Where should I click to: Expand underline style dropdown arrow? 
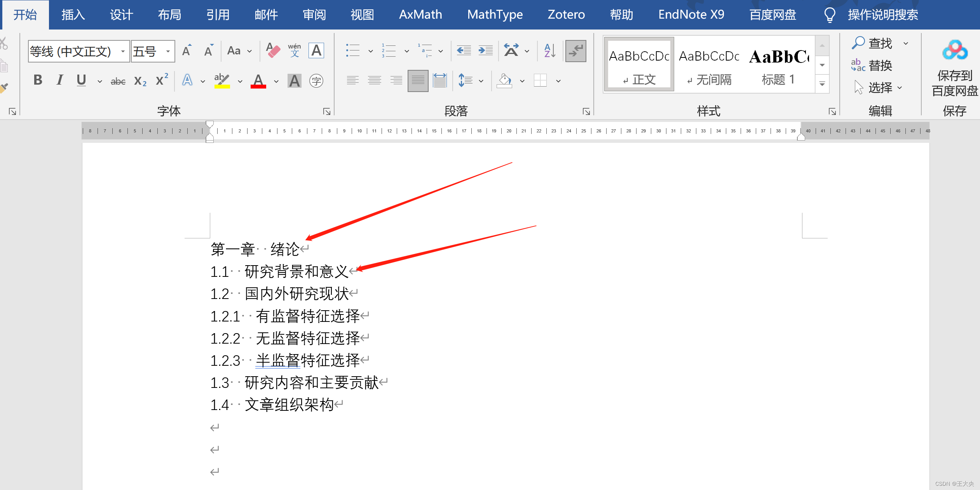tap(99, 81)
